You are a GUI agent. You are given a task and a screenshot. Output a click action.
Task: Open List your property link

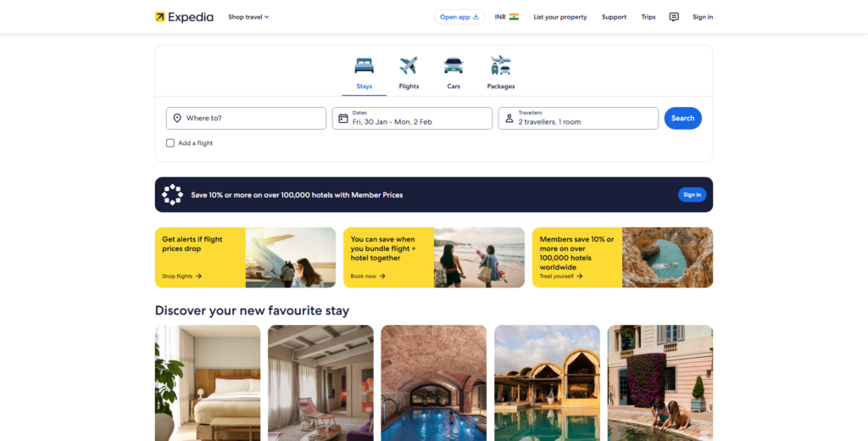[x=560, y=17]
